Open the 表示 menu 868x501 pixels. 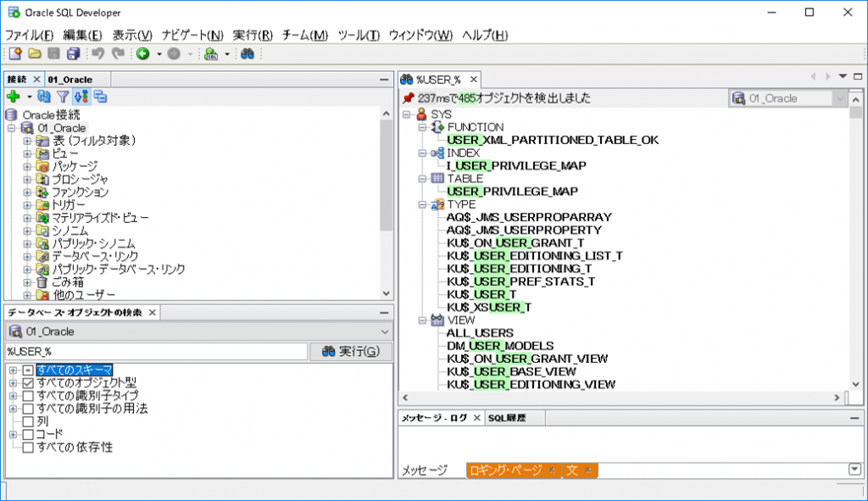coord(132,36)
